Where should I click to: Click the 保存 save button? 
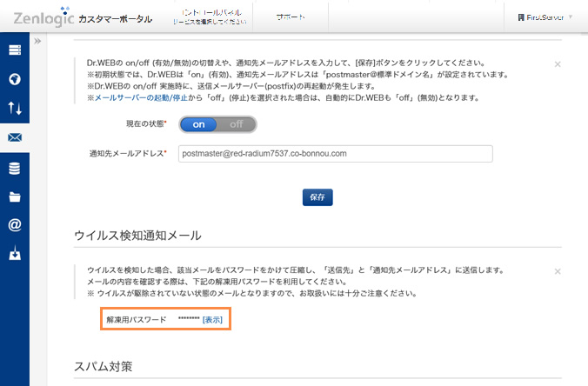point(317,197)
